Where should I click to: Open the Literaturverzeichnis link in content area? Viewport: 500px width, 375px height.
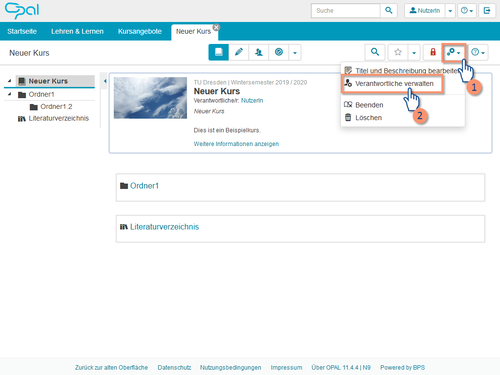(x=164, y=227)
